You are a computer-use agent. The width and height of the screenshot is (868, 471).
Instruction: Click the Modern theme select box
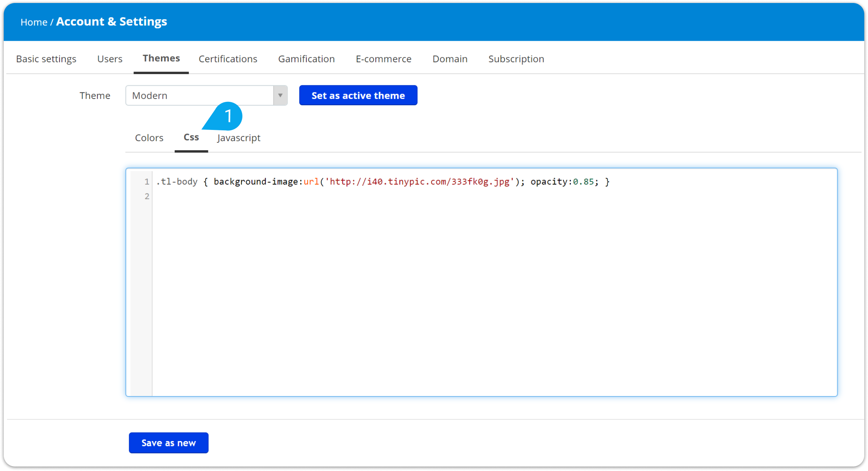pos(199,95)
